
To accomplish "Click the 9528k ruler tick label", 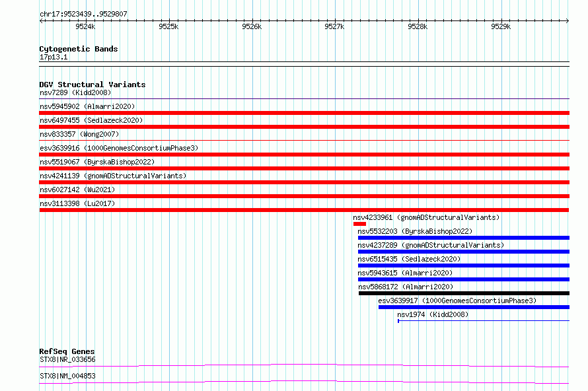I will click(418, 26).
